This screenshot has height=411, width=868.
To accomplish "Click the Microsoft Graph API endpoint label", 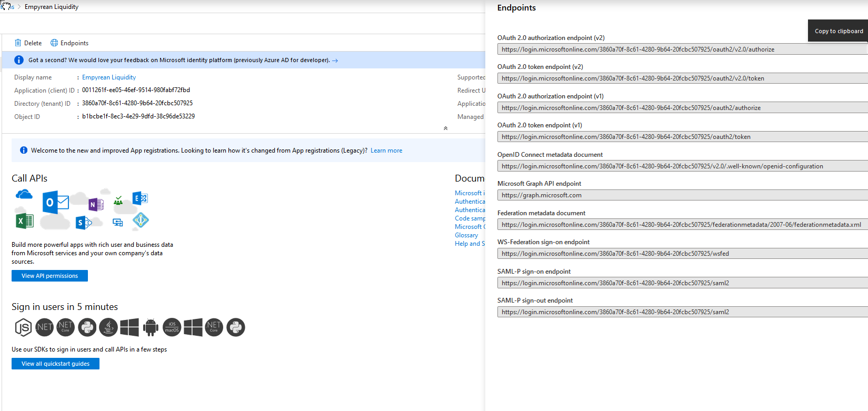I will point(539,184).
